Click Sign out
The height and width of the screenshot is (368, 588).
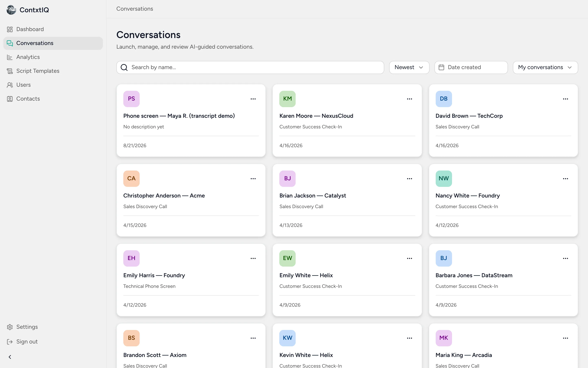pos(53,342)
